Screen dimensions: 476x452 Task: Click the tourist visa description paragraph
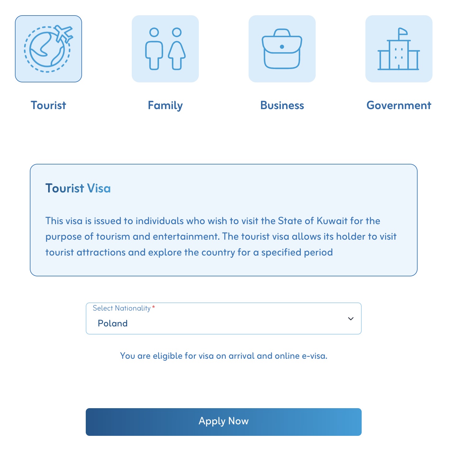[x=221, y=237]
